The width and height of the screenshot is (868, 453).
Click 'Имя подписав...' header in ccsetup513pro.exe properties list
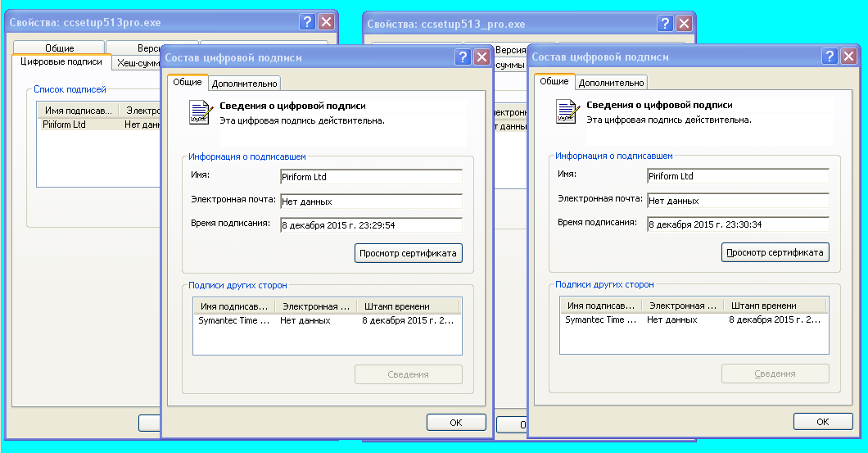coord(78,111)
